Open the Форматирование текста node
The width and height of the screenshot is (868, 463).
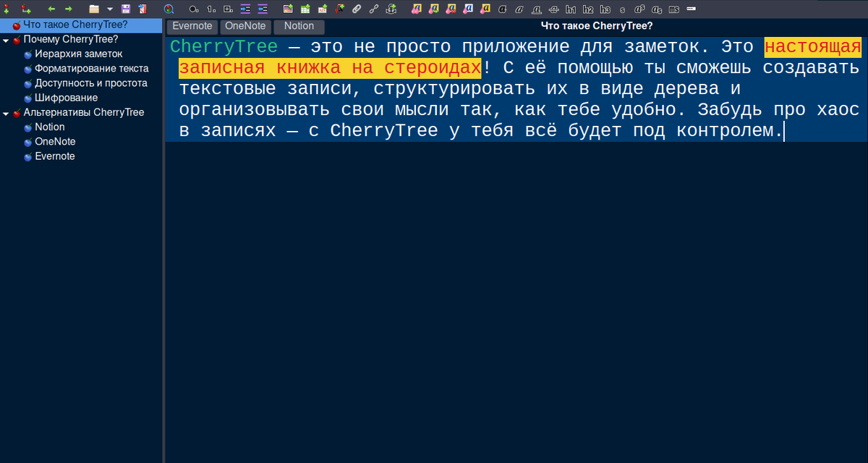click(x=92, y=69)
